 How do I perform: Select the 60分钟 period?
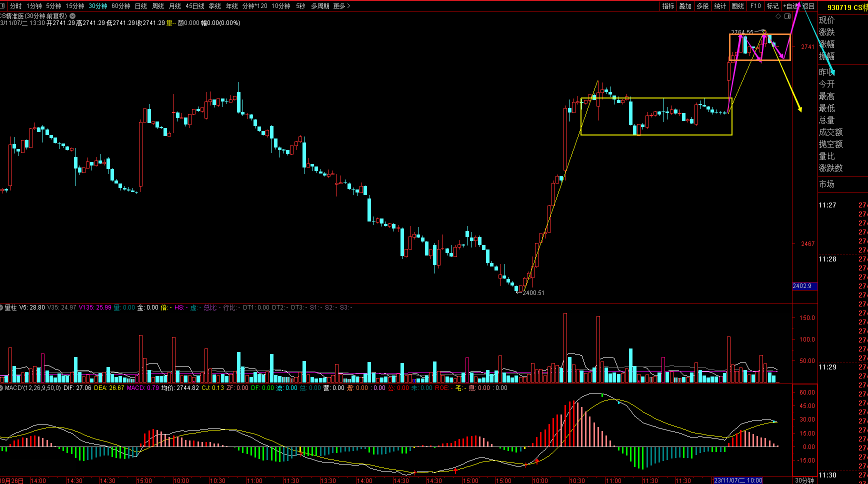click(121, 6)
